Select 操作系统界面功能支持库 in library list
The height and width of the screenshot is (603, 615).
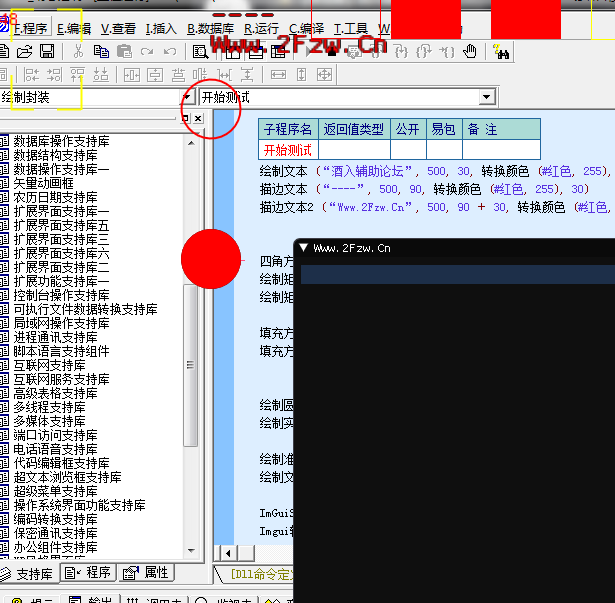[x=79, y=505]
